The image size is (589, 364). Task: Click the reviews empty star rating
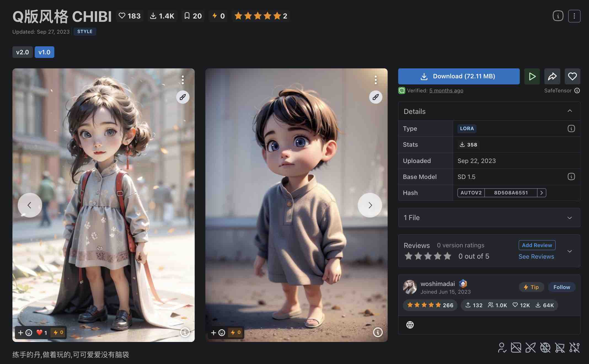tap(428, 256)
